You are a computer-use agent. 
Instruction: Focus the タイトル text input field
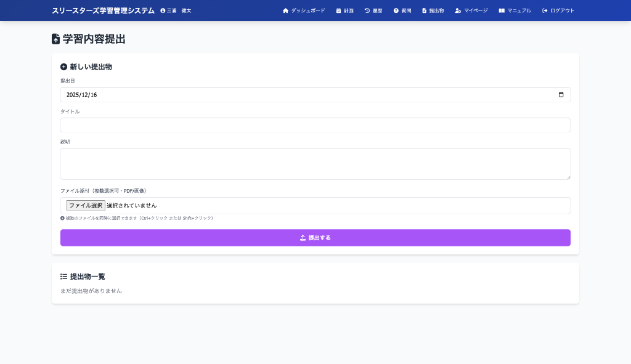[315, 125]
